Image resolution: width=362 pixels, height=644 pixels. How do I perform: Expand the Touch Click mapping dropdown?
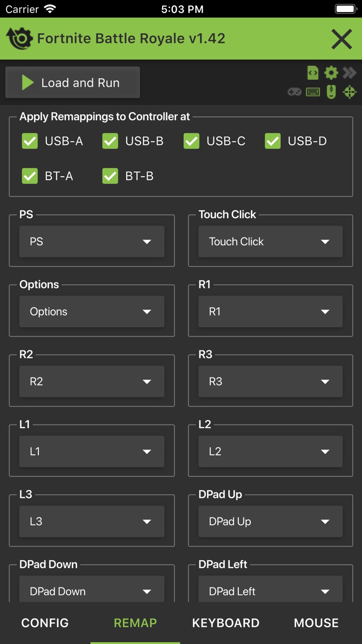pos(270,242)
